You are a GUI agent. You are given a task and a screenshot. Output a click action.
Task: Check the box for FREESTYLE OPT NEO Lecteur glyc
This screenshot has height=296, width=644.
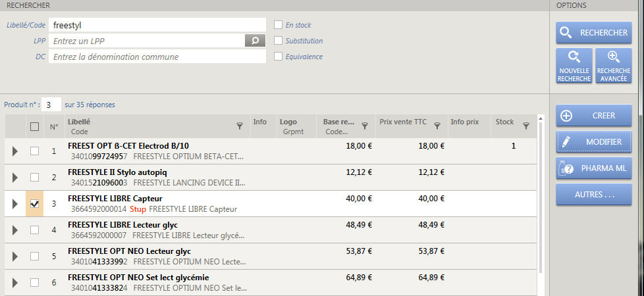[x=34, y=256]
